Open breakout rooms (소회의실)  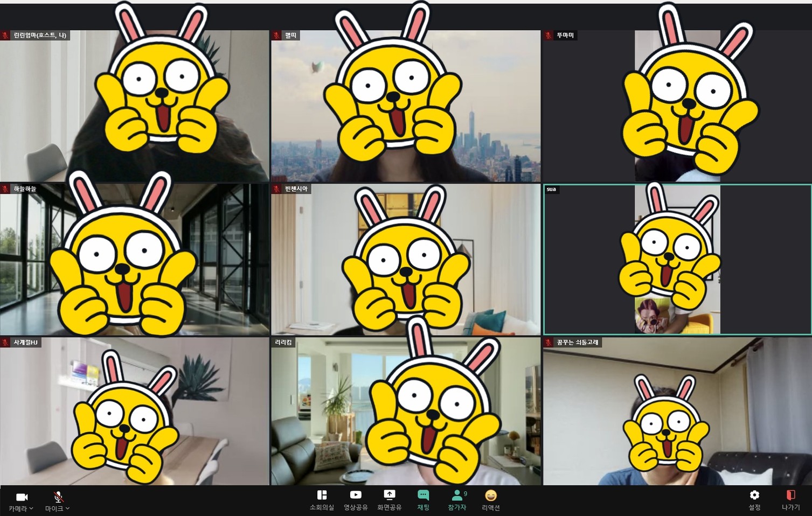[322, 500]
